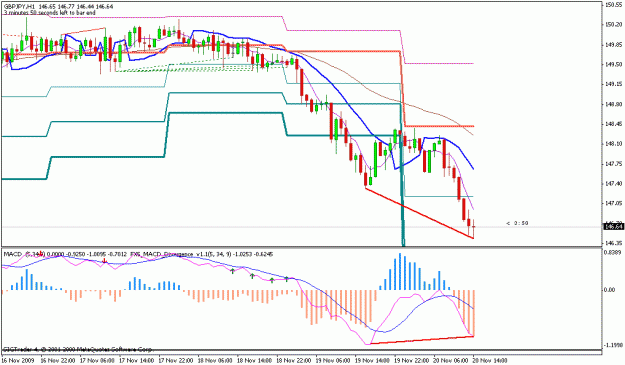Click the -1.1998 MACD scale value
This screenshot has height=365, width=625.
coord(613,345)
